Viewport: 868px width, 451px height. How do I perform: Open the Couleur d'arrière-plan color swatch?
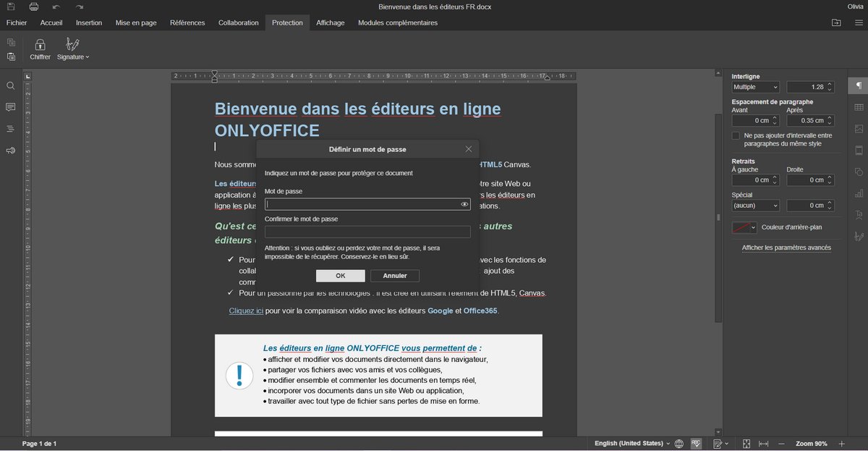pos(744,227)
